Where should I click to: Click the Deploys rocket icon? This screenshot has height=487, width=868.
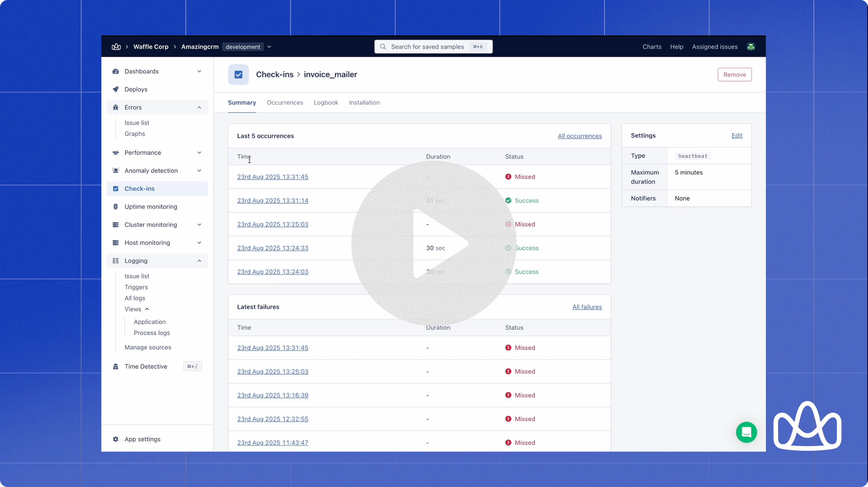116,89
